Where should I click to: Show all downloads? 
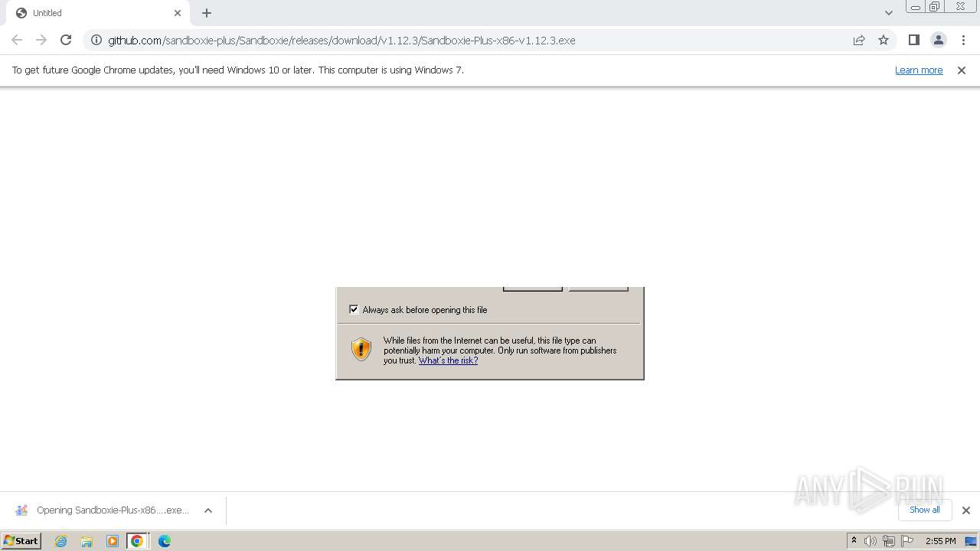(925, 510)
